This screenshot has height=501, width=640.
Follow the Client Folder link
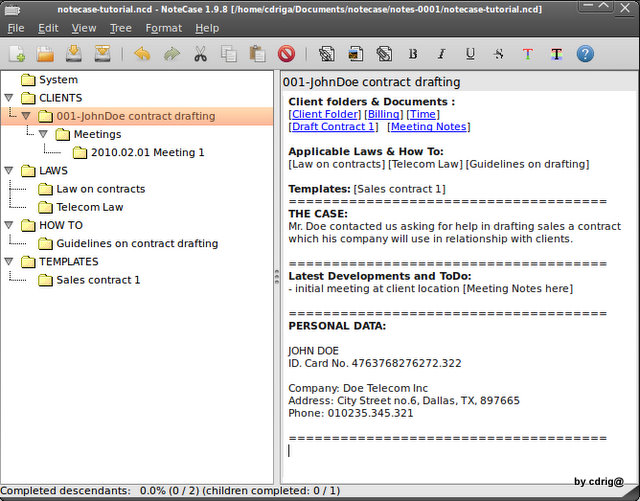(x=325, y=114)
